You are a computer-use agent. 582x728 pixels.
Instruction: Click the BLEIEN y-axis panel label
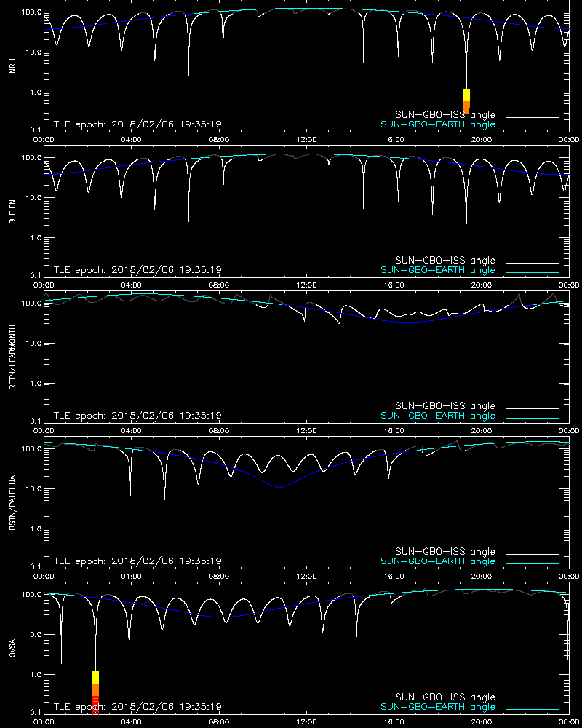(12, 212)
